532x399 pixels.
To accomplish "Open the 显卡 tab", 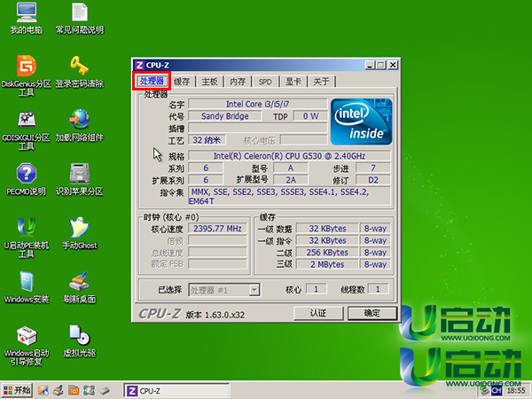I will (x=293, y=82).
